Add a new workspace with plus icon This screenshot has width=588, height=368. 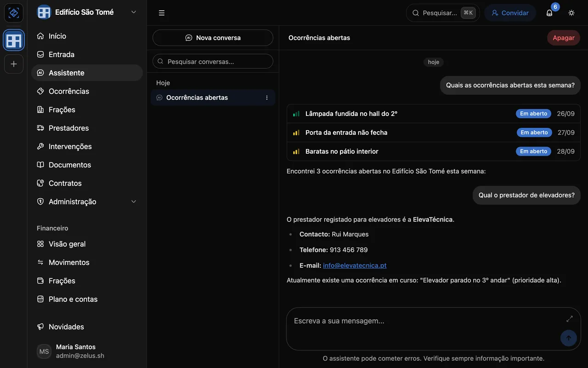pos(14,64)
